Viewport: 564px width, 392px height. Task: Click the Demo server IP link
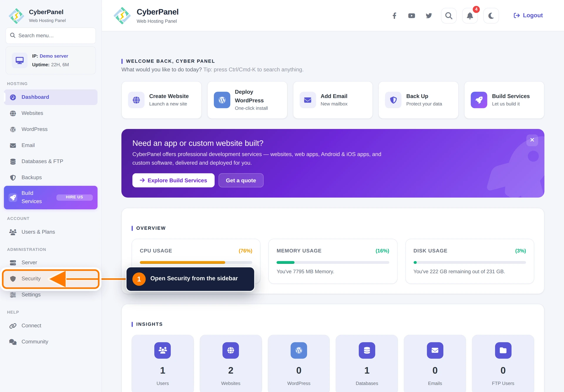(x=54, y=56)
